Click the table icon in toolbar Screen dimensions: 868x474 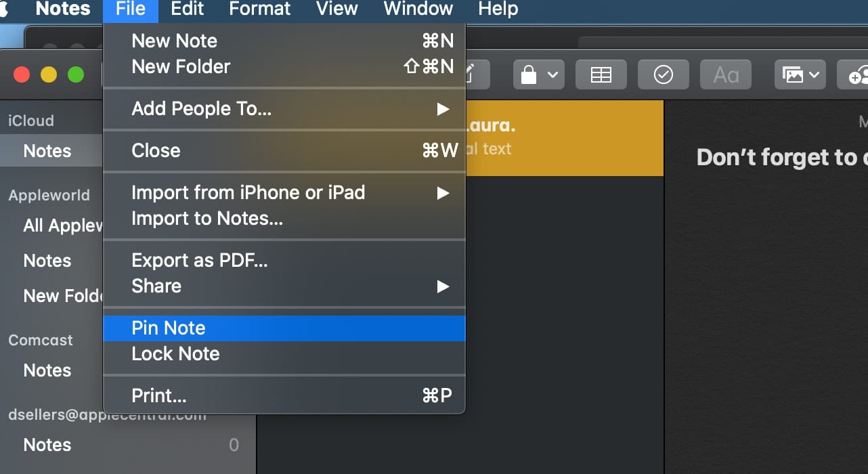click(601, 74)
